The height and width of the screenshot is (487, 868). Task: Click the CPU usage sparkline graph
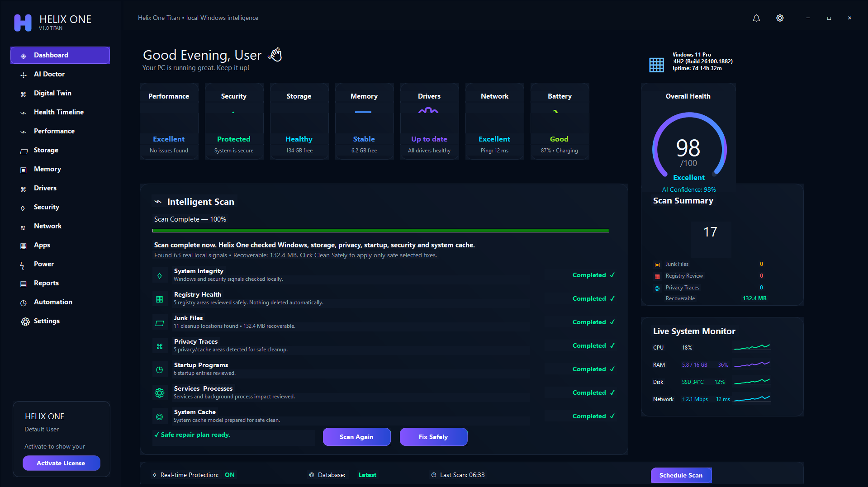point(752,347)
